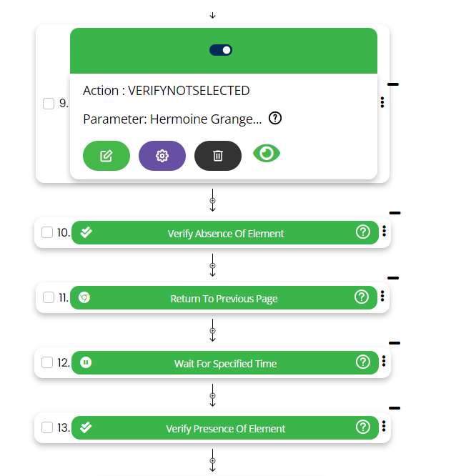
Task: Delete step 9 with trash button
Action: pyautogui.click(x=218, y=156)
